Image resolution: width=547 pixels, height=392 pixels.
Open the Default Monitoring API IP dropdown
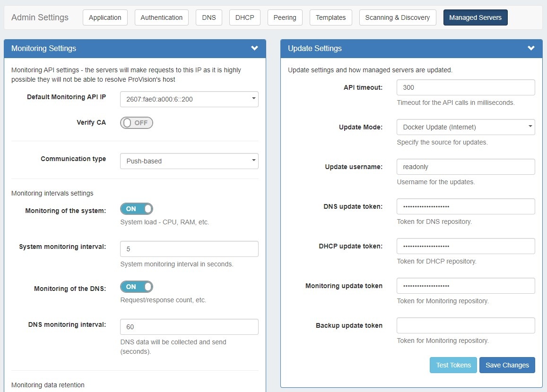pyautogui.click(x=189, y=99)
